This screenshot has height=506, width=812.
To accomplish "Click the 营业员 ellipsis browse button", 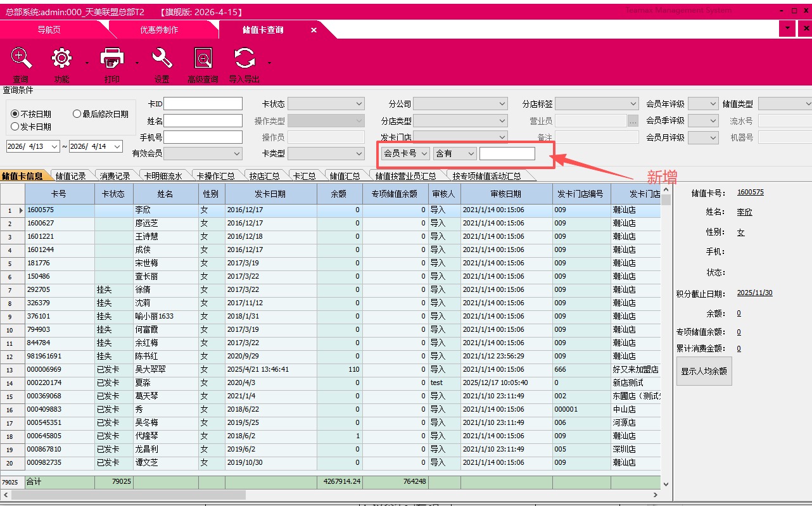I will coord(633,120).
